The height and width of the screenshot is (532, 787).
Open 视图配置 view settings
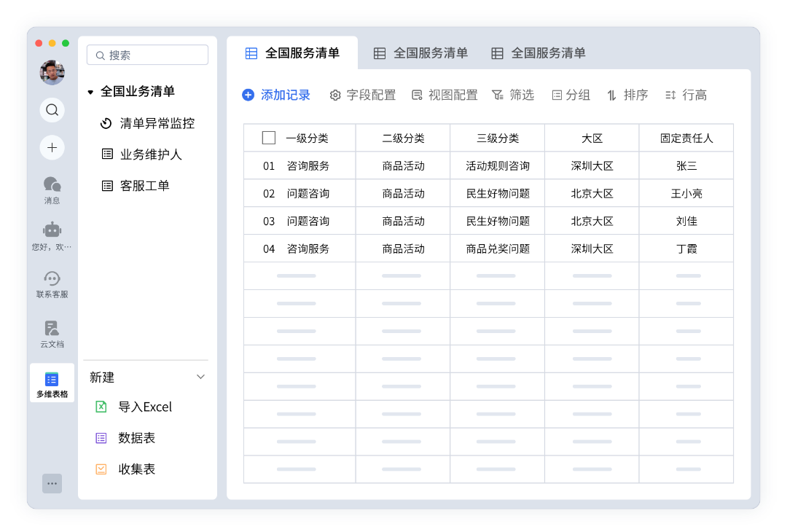445,95
